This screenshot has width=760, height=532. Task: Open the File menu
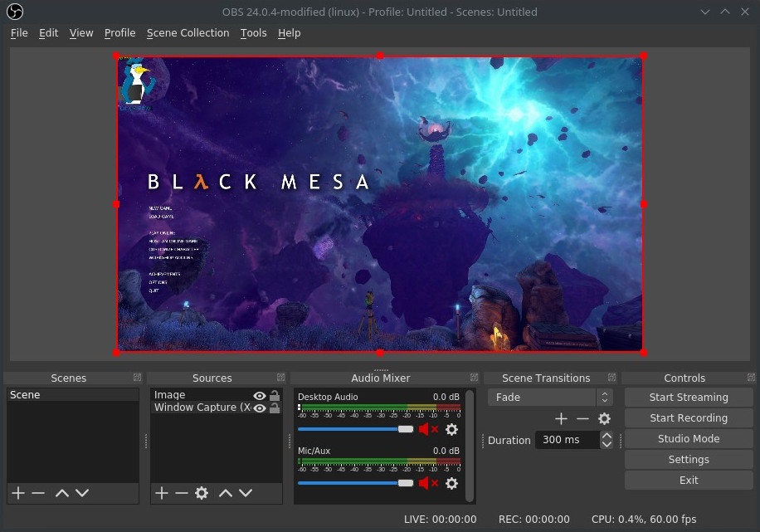[x=19, y=33]
